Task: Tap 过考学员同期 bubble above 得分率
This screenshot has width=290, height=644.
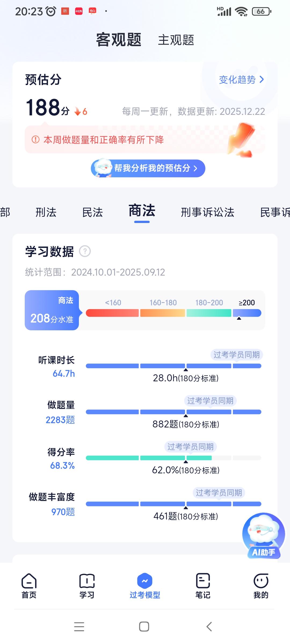Action: [x=190, y=447]
